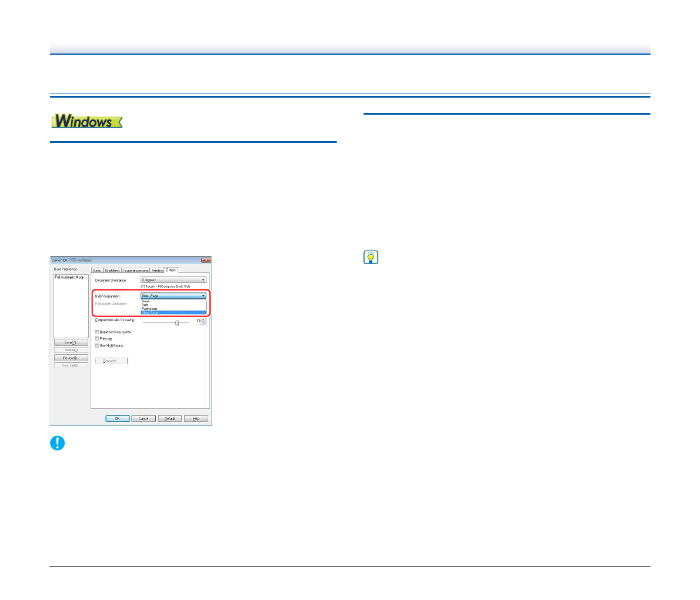This screenshot has height=600, width=700.
Task: Switch to the Basic tab
Action: [97, 270]
